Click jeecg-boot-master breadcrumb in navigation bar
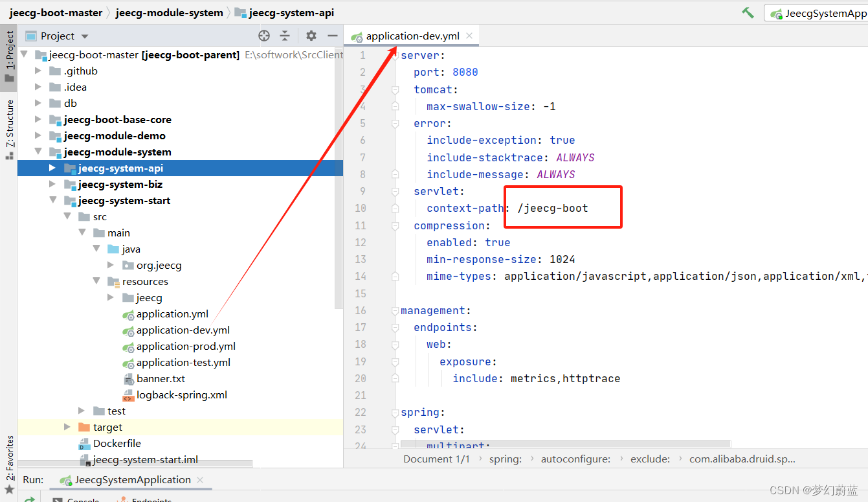868x502 pixels. [56, 12]
